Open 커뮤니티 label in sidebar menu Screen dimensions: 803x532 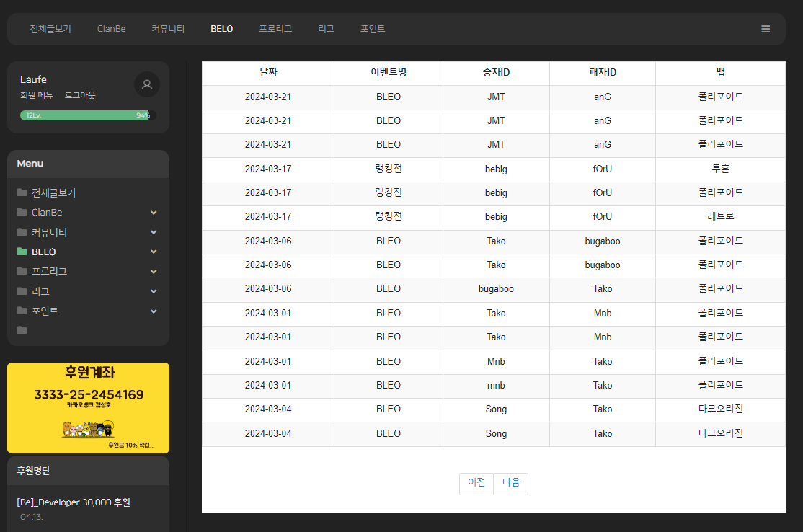(49, 232)
